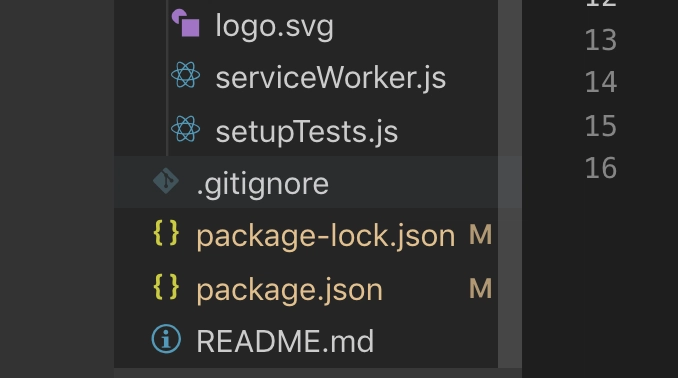This screenshot has width=678, height=378.
Task: Click the React icon beside setupTests.js
Action: click(185, 129)
